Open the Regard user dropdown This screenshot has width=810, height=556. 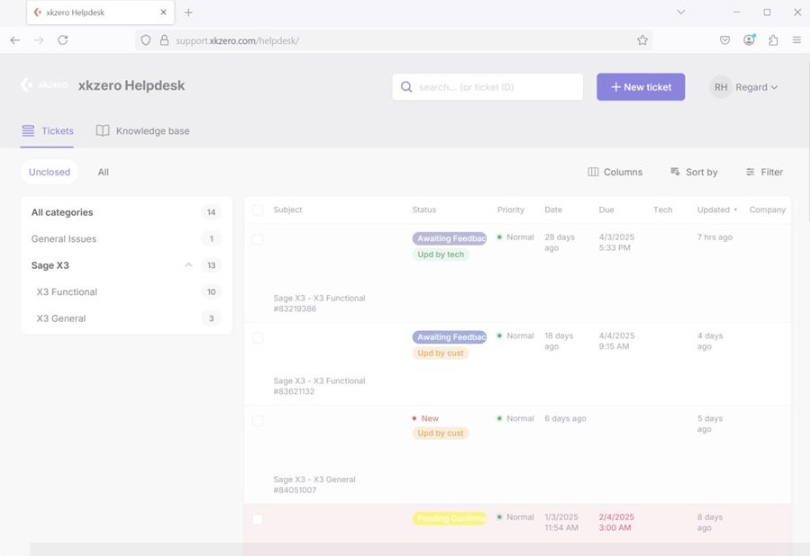pyautogui.click(x=756, y=87)
